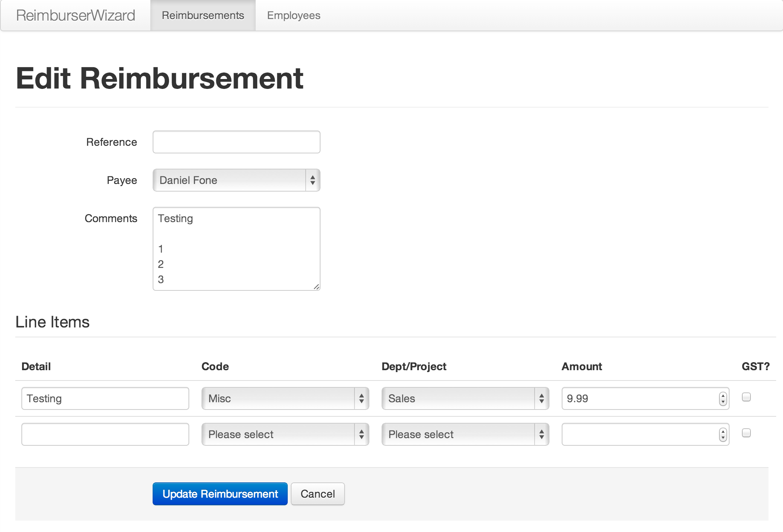
Task: Click the Reference text field
Action: pos(236,142)
